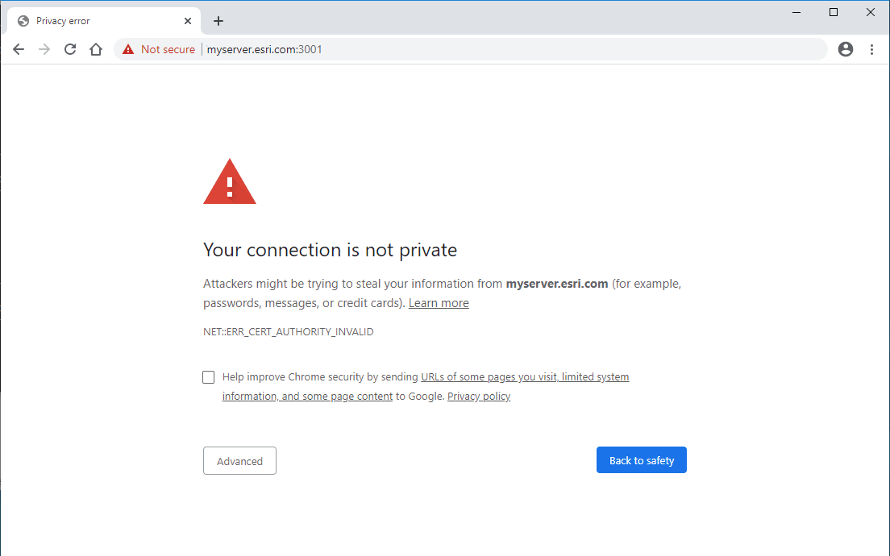The height and width of the screenshot is (556, 890).
Task: Reload the current page
Action: [x=70, y=49]
